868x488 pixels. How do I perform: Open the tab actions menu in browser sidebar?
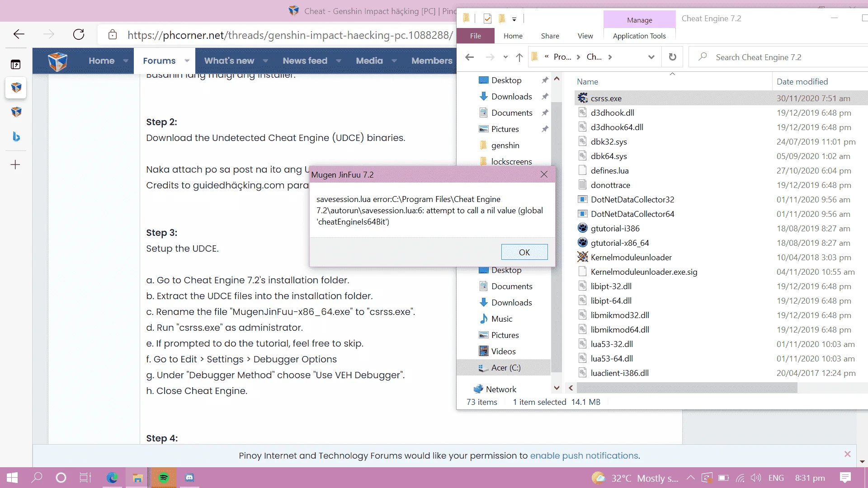[x=16, y=65]
